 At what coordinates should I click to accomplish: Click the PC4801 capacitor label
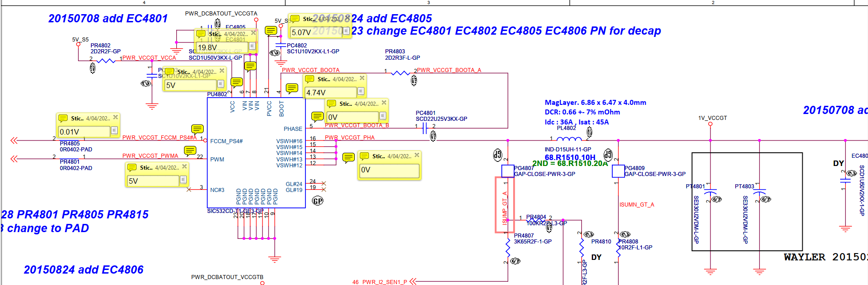426,113
